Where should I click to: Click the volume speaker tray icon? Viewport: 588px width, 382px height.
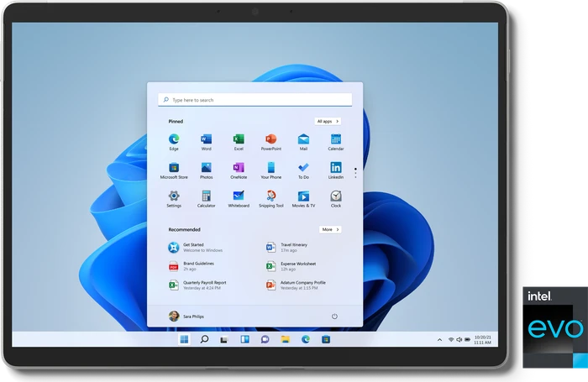pos(459,340)
